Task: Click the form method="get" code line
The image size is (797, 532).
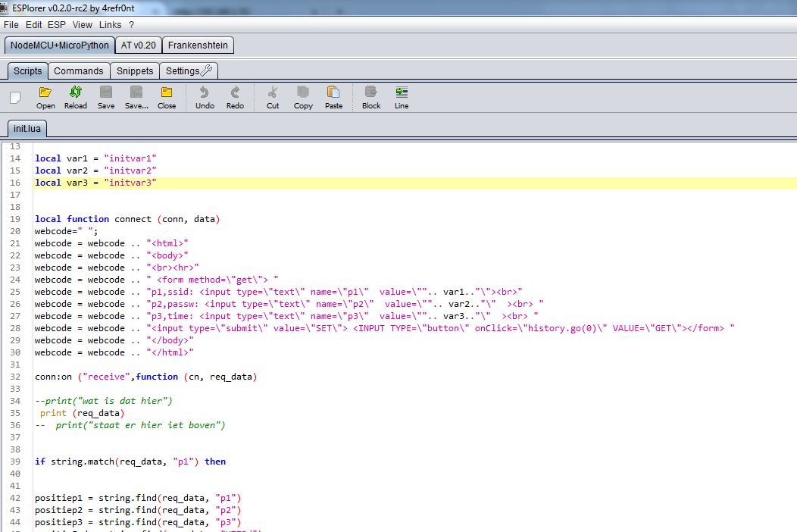Action: point(157,280)
